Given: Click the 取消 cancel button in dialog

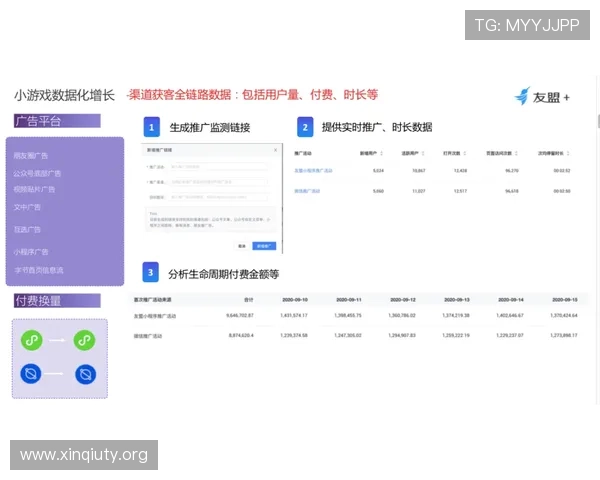Looking at the screenshot, I should (242, 246).
